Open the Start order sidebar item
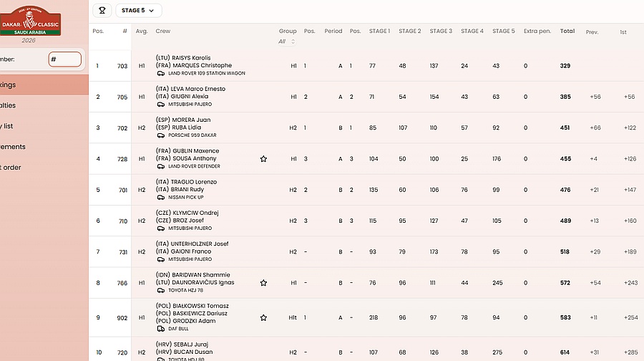 point(21,168)
